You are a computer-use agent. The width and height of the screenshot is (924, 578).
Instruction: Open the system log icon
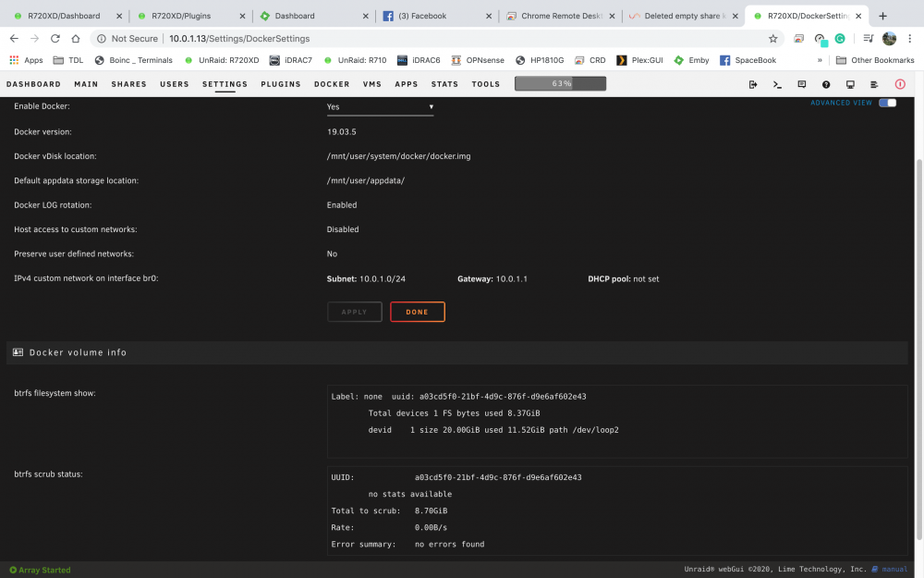coord(874,84)
